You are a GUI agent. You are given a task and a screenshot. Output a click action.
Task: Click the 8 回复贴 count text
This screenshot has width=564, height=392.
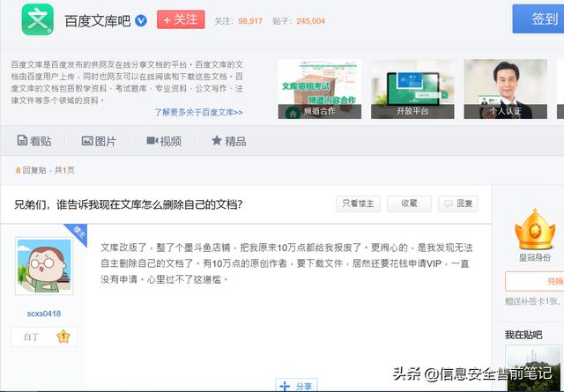click(x=31, y=171)
